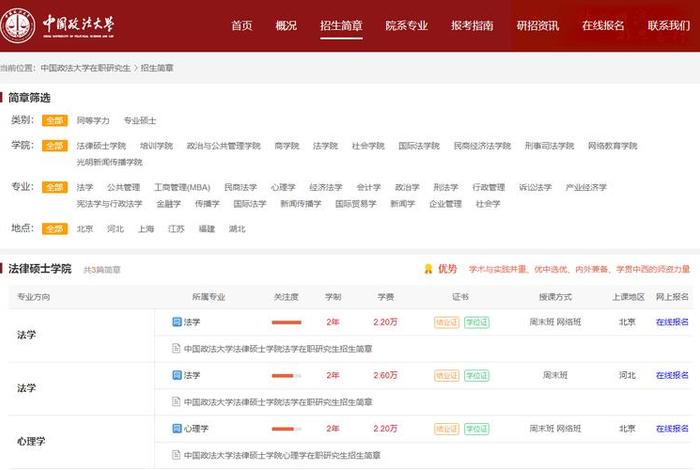The width and height of the screenshot is (700, 470).
Task: Select the 招生简章 navigation tab
Action: pos(341,25)
